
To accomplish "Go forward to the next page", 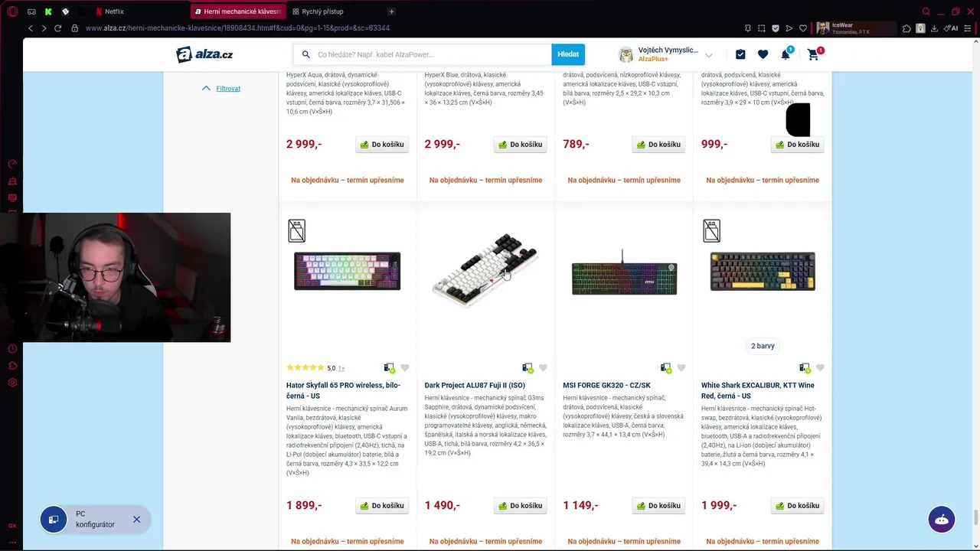I will pos(44,28).
